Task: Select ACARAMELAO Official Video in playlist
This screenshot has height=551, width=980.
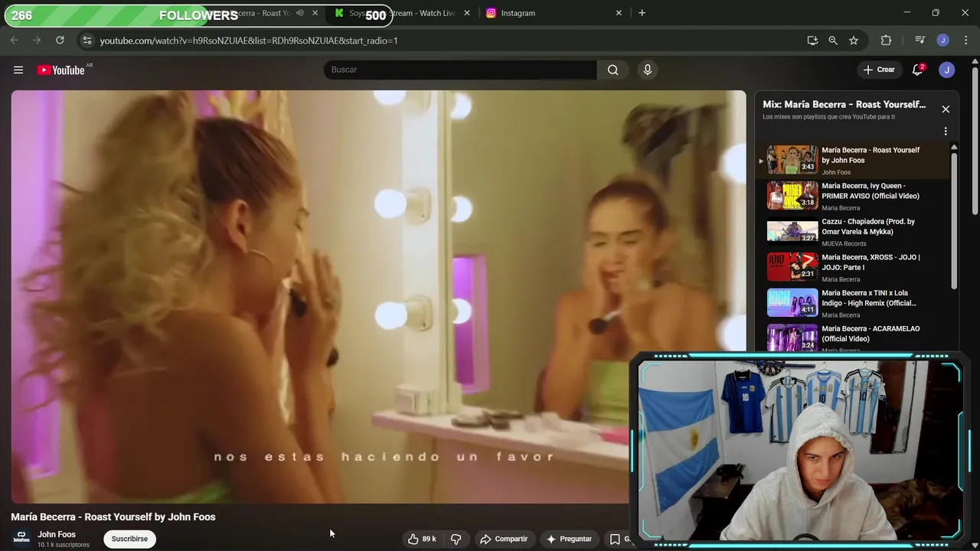Action: click(852, 338)
